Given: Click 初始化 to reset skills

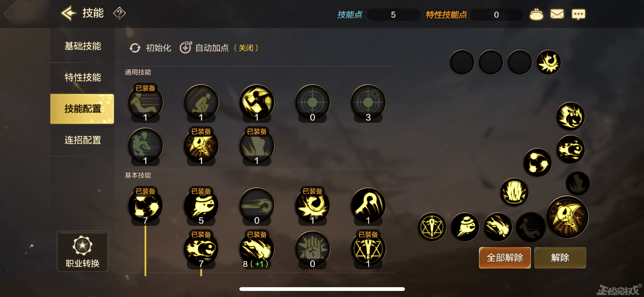Looking at the screenshot, I should point(150,48).
